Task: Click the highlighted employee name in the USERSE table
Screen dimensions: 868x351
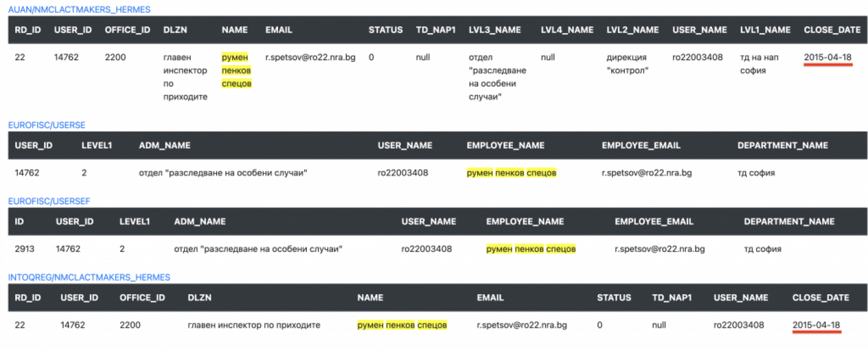Action: point(512,173)
